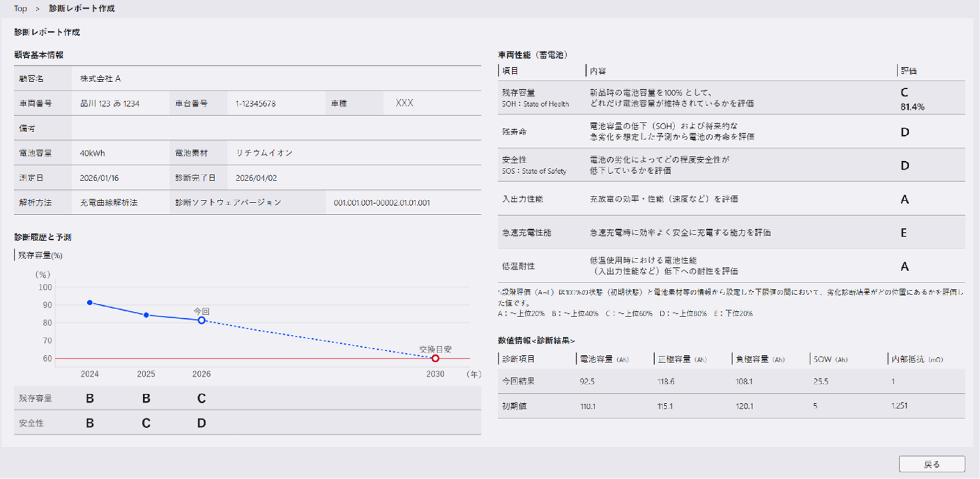
Task: Click the red 交換目安 marker at 2030
Action: [435, 358]
